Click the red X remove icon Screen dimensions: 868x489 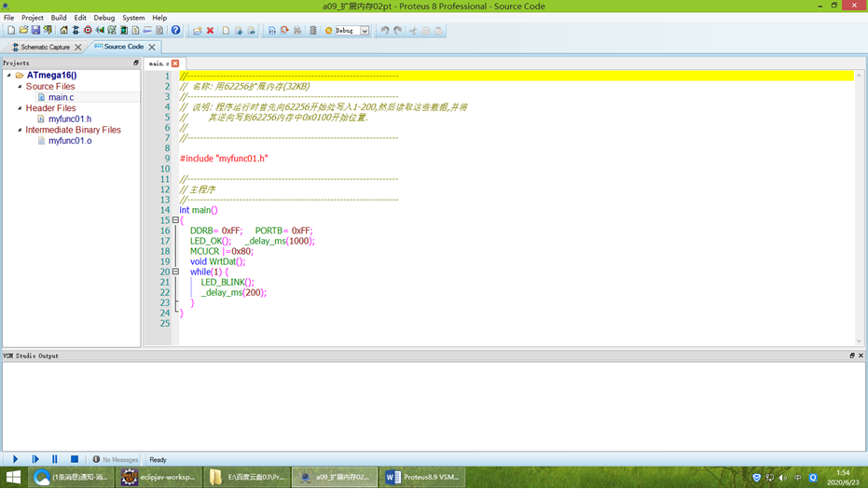point(210,31)
